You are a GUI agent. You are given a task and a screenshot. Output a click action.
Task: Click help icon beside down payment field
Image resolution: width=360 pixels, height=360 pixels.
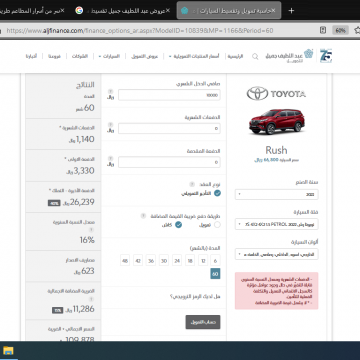111,158
